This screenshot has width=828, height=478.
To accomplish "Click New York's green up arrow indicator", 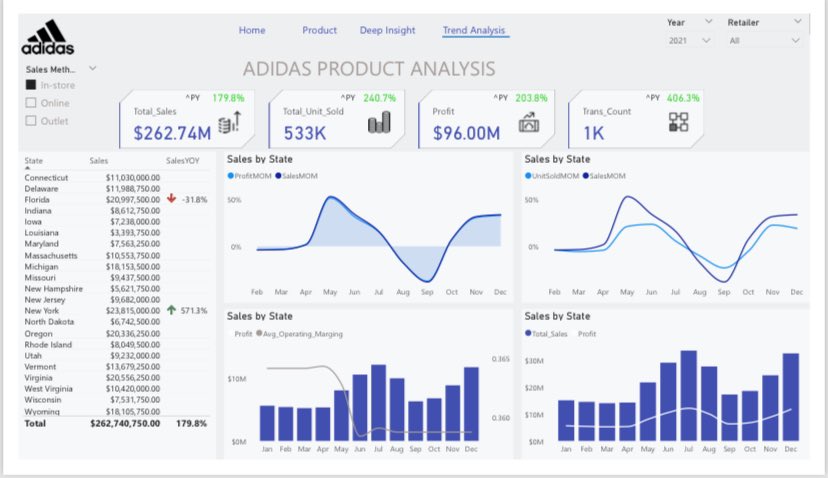I will click(x=171, y=310).
